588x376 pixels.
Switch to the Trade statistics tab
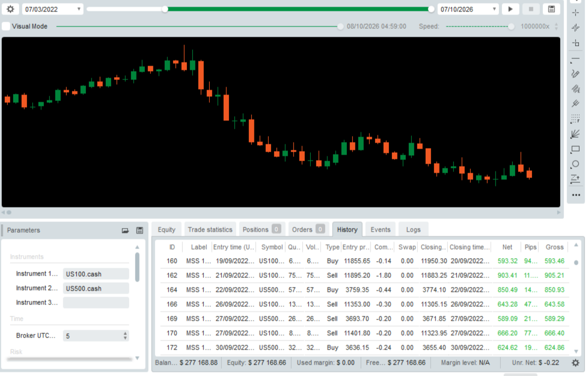[x=210, y=230]
